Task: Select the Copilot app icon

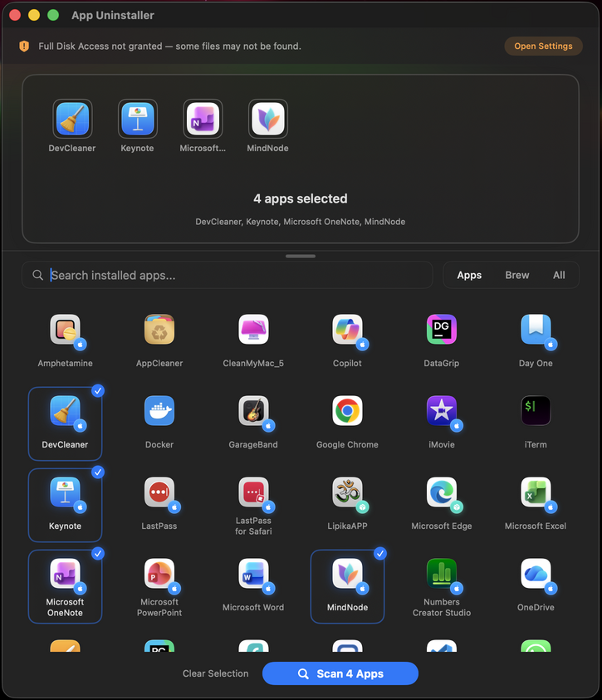Action: [348, 330]
